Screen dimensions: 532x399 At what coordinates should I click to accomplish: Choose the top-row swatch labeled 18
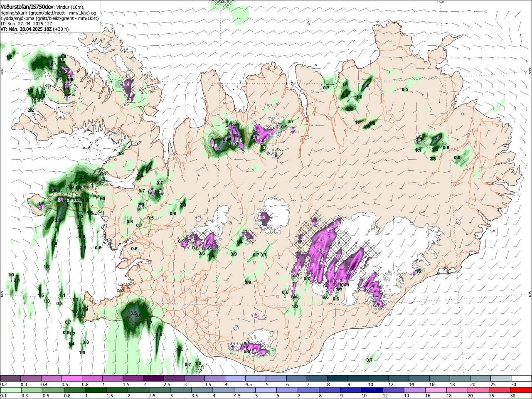(x=459, y=378)
